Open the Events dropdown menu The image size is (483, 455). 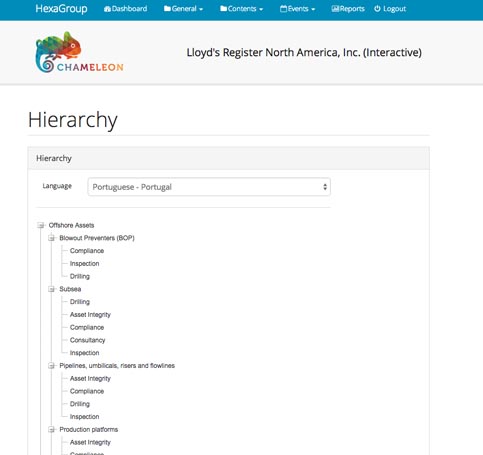(x=297, y=9)
